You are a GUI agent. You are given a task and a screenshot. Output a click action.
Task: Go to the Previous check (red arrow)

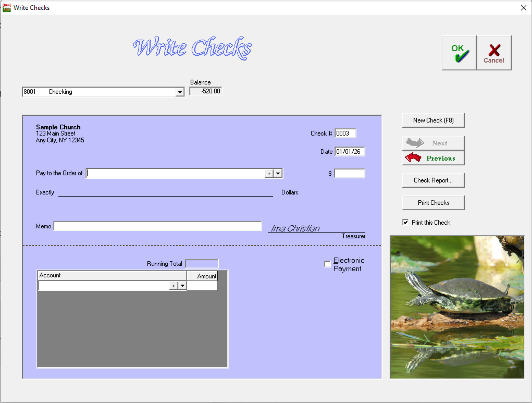[433, 158]
